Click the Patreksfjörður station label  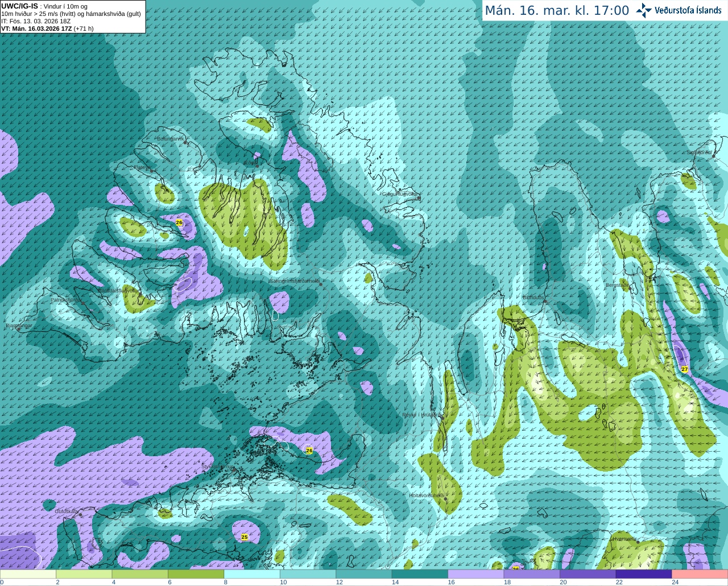(x=67, y=299)
